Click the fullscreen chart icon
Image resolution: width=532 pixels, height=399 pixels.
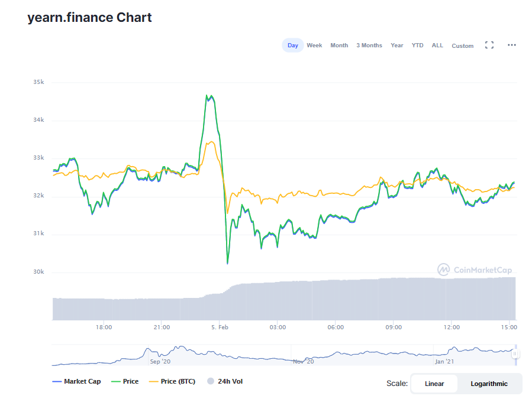click(x=489, y=45)
